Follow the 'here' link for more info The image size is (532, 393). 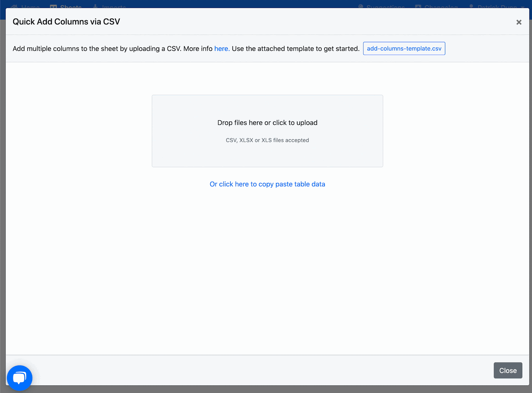tap(221, 49)
